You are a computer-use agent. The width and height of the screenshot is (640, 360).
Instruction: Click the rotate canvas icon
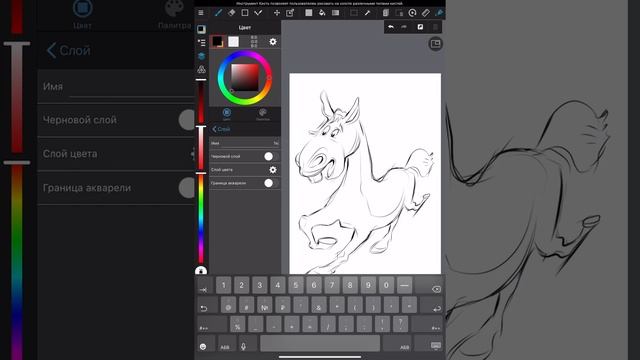tap(412, 13)
